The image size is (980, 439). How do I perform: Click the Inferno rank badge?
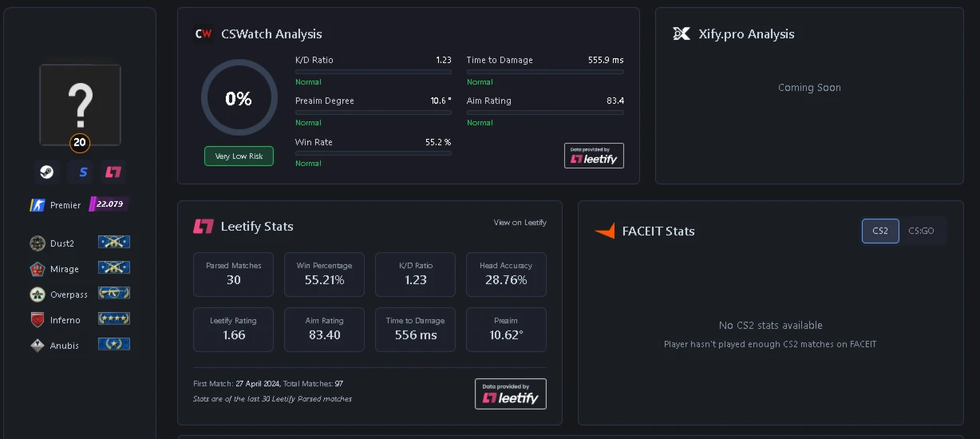coord(114,318)
